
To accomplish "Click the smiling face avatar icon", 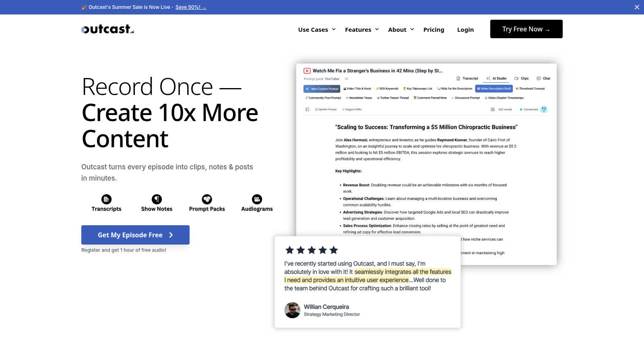I will (544, 109).
